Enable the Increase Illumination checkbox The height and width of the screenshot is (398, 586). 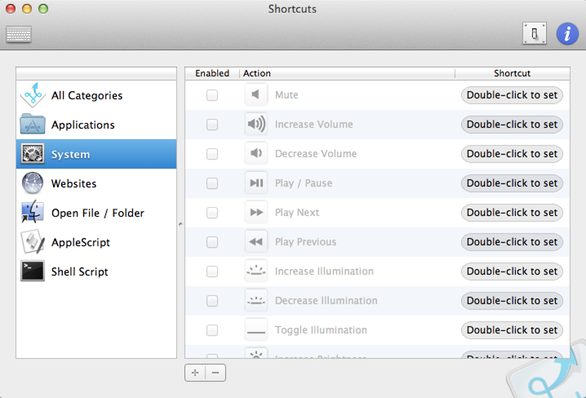(212, 271)
